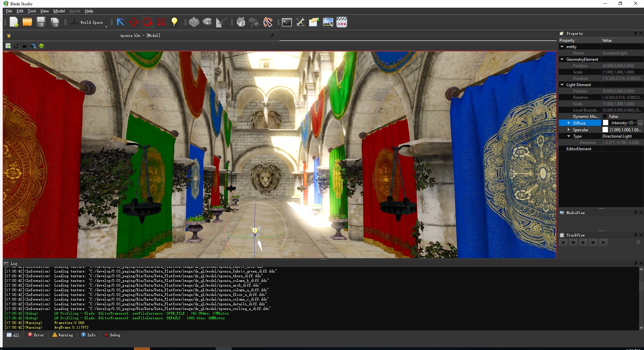Image resolution: width=644 pixels, height=350 pixels.
Task: Save the current file with the floppy icon
Action: (x=41, y=22)
